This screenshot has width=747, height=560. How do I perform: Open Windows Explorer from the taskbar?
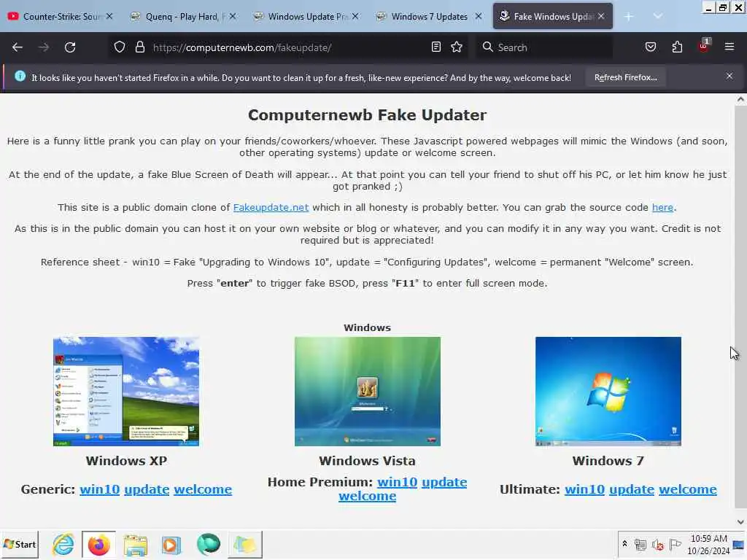(x=135, y=544)
